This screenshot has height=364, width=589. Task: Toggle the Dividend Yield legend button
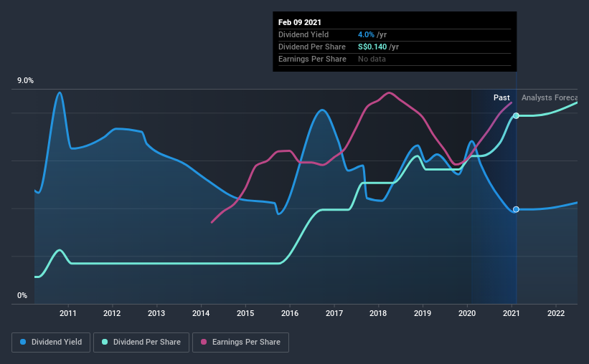pos(51,343)
